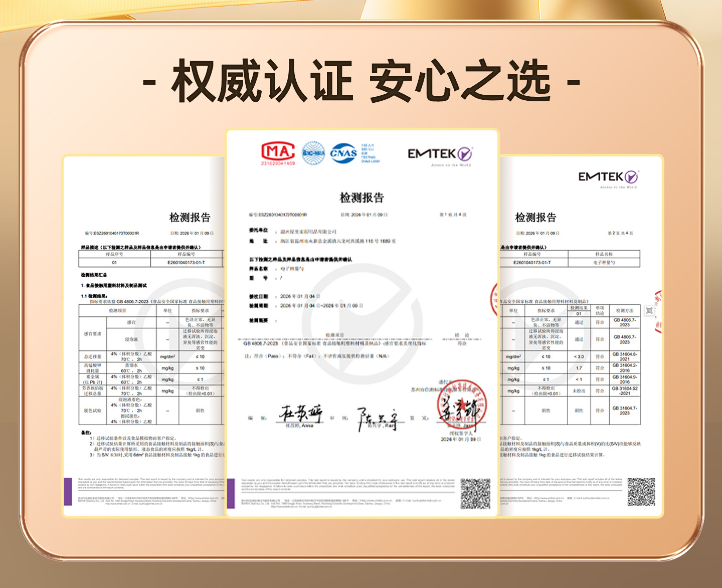Click the "检测方法" column header

point(625,311)
